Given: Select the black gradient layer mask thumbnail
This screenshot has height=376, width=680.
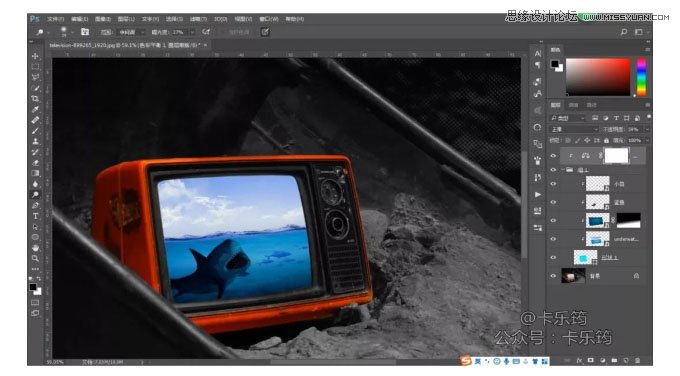Looking at the screenshot, I should pos(628,220).
